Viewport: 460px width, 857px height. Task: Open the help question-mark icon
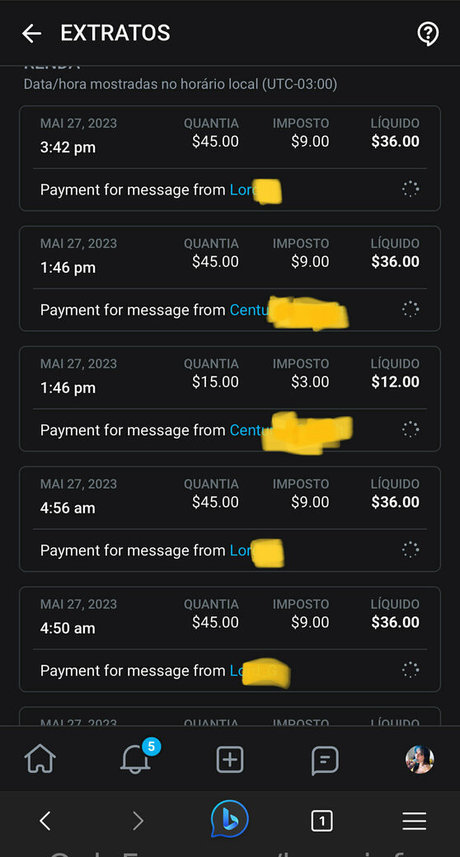428,34
